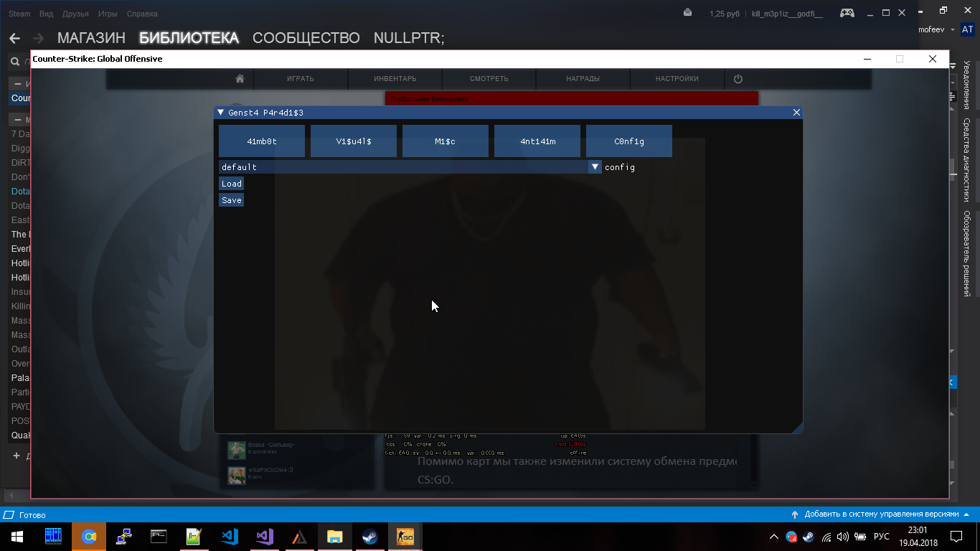Open НАСТРОЙКИ in the CS:GO menu bar
This screenshot has width=980, height=551.
click(677, 79)
